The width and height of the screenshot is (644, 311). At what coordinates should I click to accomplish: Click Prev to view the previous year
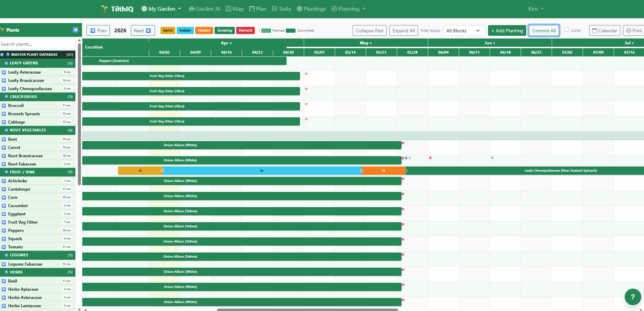(98, 31)
